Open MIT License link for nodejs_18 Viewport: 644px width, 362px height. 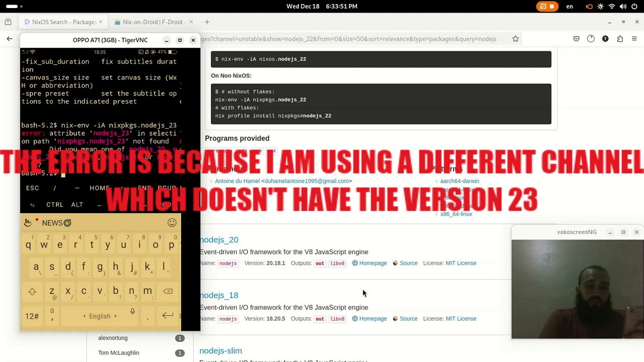pos(461,318)
